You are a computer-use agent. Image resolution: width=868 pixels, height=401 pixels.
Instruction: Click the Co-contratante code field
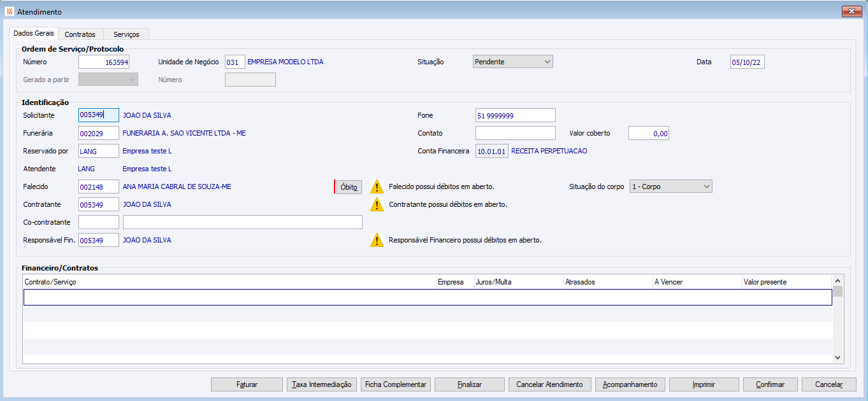[x=99, y=222]
